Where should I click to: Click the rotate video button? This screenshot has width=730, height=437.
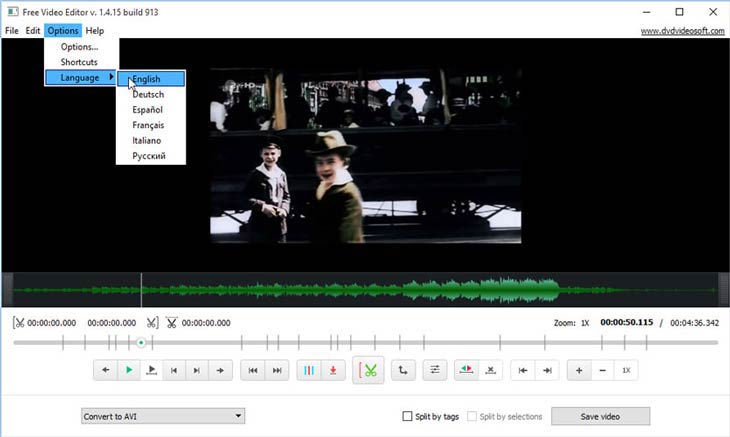click(403, 370)
